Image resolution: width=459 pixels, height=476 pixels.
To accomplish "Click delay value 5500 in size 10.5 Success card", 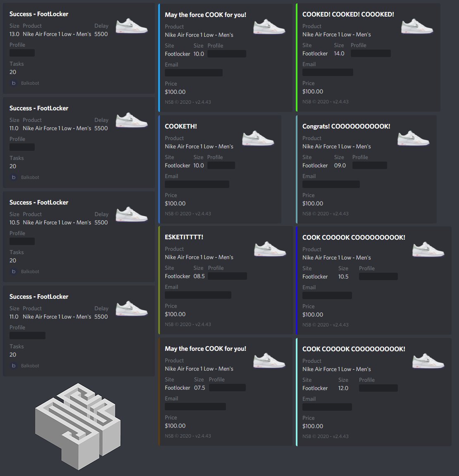I will tap(101, 223).
